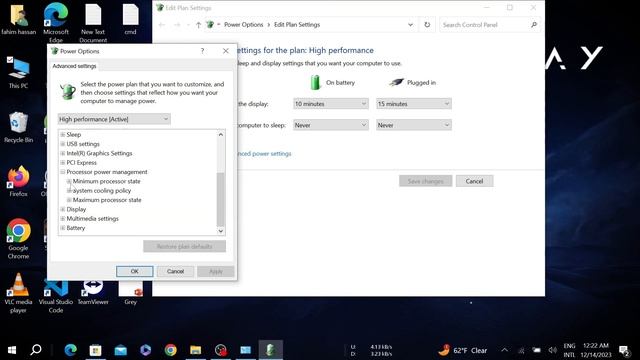
Task: Collapse Processor power management node
Action: click(x=63, y=172)
